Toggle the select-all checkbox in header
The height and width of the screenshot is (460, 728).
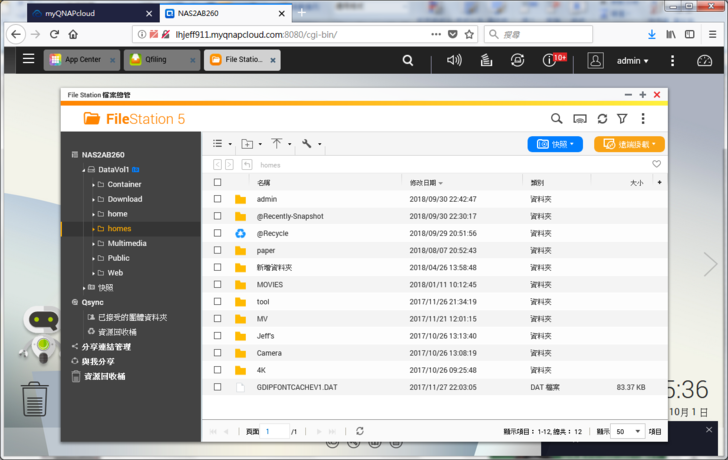point(217,182)
